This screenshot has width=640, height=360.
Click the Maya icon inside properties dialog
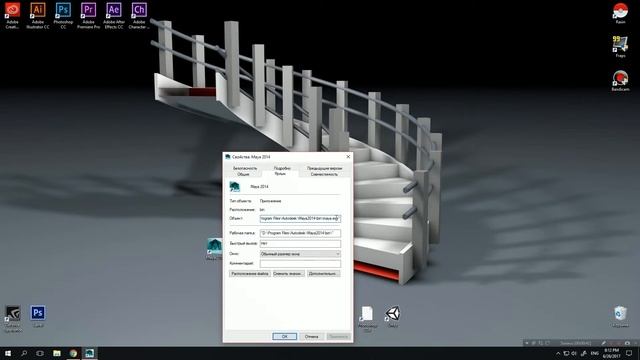[x=235, y=187]
